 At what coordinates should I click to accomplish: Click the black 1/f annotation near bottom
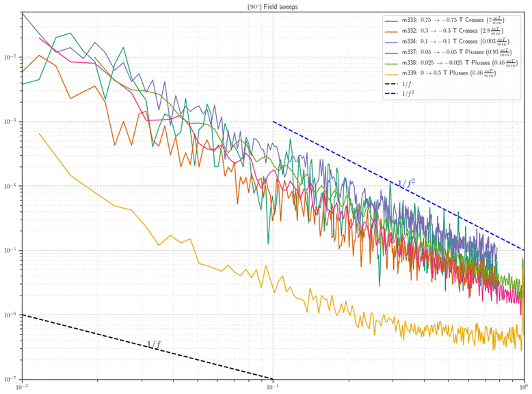point(155,344)
